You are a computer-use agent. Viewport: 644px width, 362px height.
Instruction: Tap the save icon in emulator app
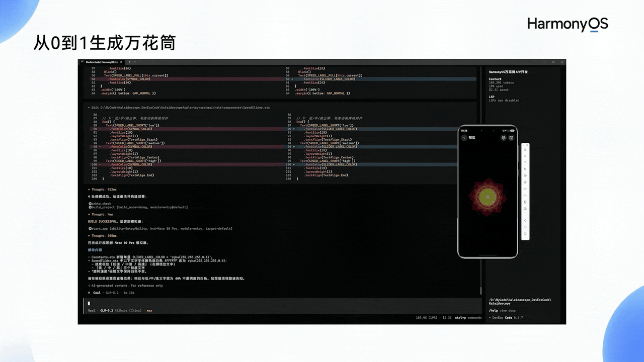click(511, 137)
